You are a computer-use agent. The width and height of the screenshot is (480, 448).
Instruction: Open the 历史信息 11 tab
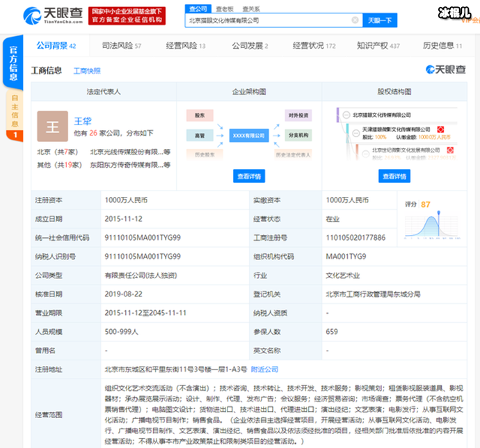pos(442,46)
